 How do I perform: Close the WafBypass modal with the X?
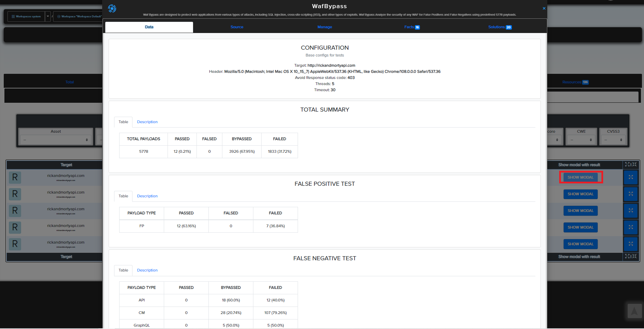point(544,8)
